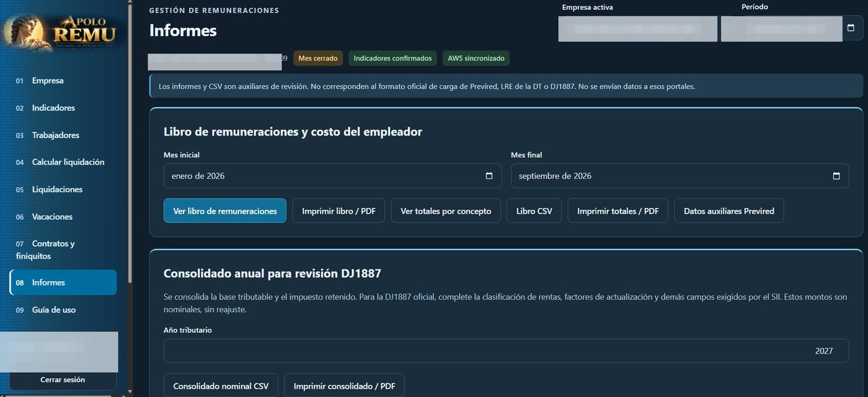
Task: Click the Apolo Remu logo
Action: click(x=62, y=32)
